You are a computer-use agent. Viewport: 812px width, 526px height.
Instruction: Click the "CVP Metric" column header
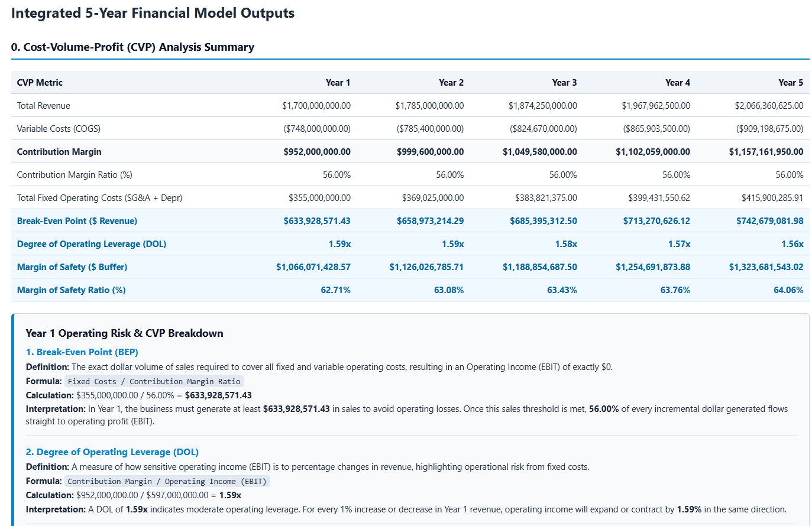(40, 83)
